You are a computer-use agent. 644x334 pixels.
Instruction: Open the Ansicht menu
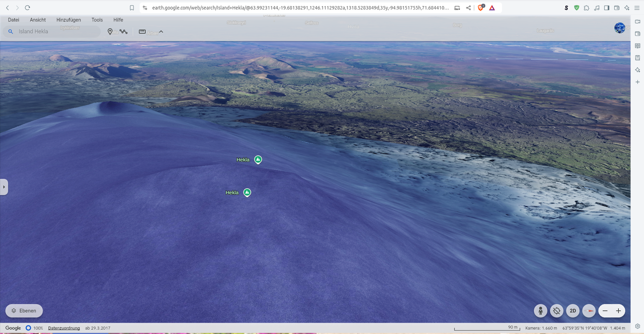(38, 20)
